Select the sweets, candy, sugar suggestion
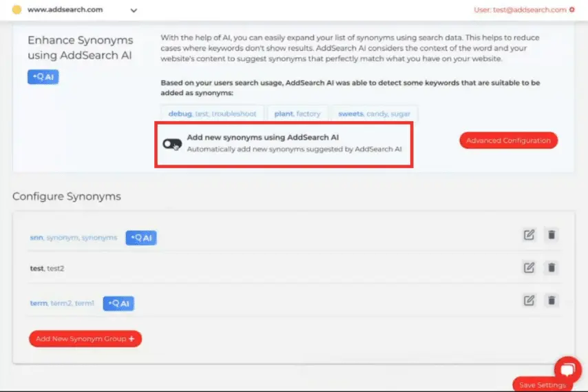588x392 pixels. [374, 114]
